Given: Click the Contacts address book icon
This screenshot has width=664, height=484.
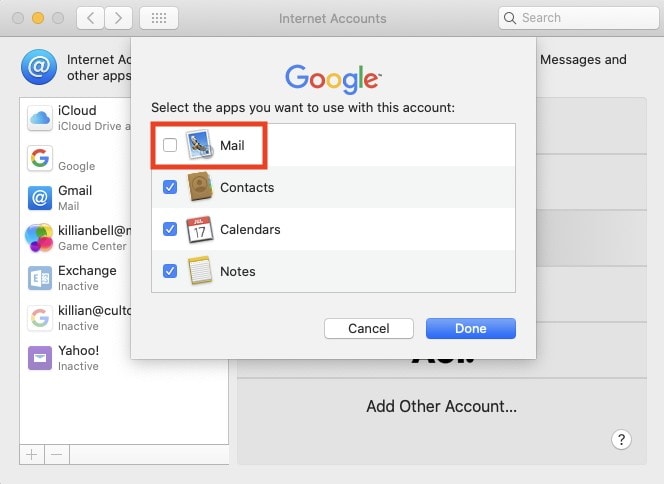Looking at the screenshot, I should coord(200,188).
